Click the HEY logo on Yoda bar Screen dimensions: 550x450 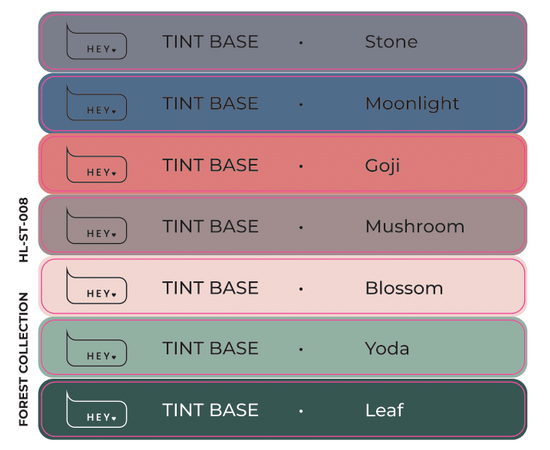tap(96, 348)
